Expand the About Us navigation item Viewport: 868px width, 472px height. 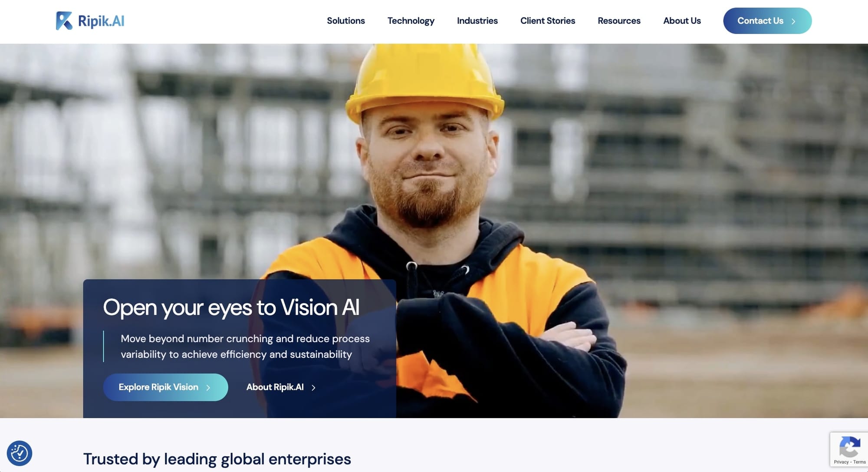click(x=682, y=21)
